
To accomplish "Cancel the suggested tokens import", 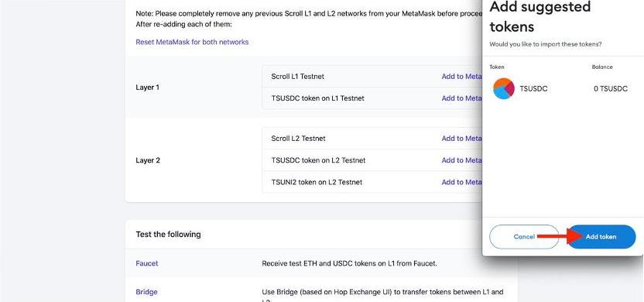I will [x=524, y=237].
